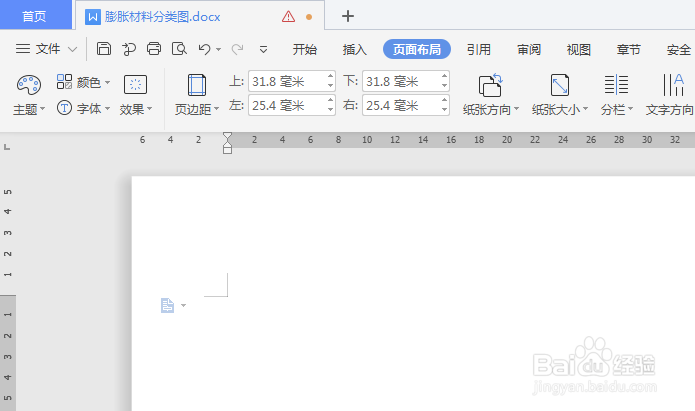The width and height of the screenshot is (695, 411).
Task: Open the quick access toolbar customize dropdown
Action: coord(263,49)
